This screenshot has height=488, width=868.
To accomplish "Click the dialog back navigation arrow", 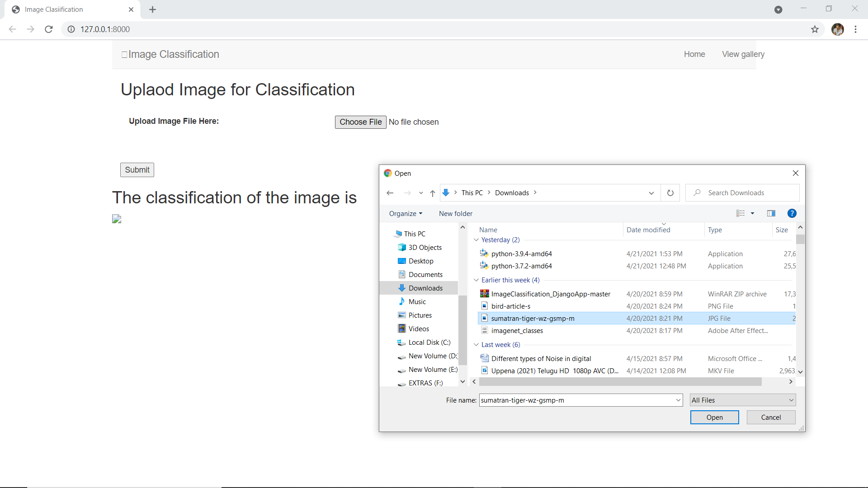I will (390, 193).
